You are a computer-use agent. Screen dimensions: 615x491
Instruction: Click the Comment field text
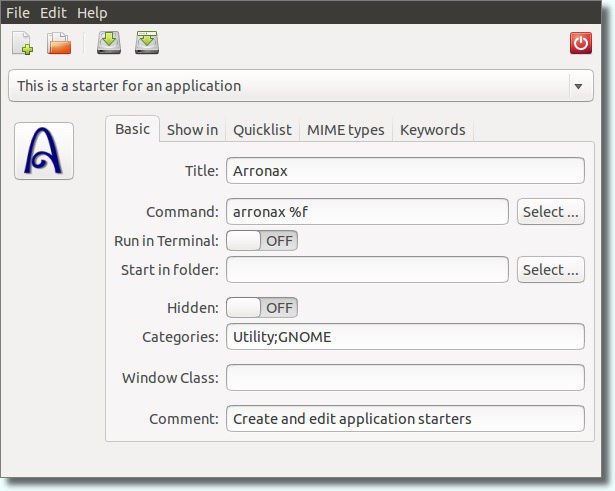[405, 419]
